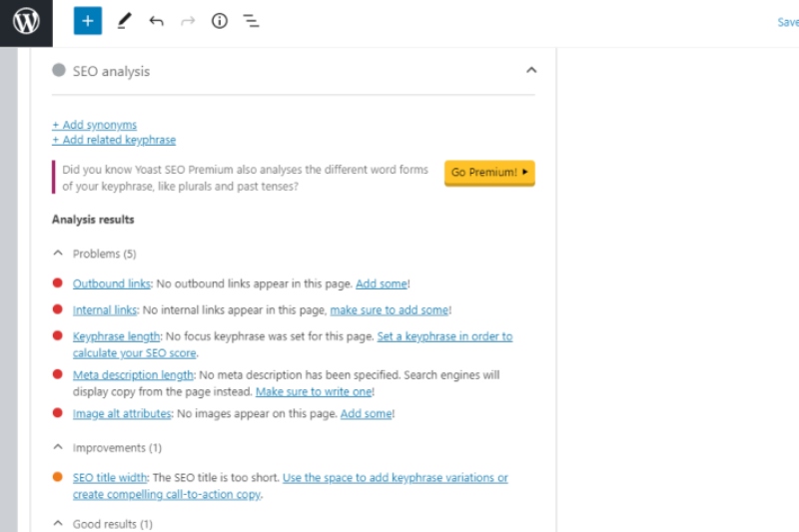Open the document details info icon
The width and height of the screenshot is (799, 532).
220,21
